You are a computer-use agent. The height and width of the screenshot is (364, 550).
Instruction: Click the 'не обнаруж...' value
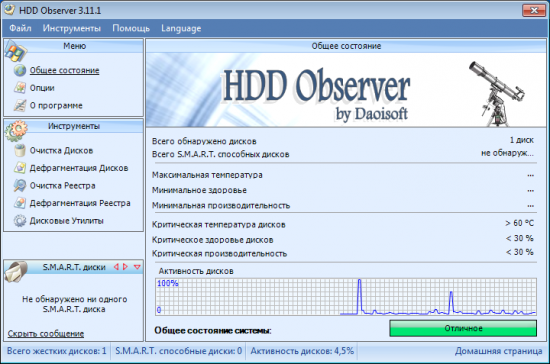tap(507, 153)
